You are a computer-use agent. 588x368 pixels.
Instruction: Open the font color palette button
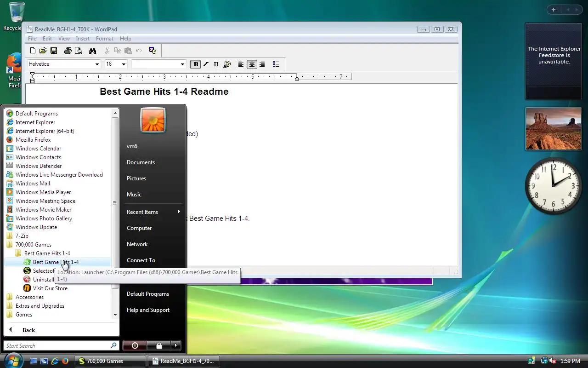pyautogui.click(x=226, y=64)
